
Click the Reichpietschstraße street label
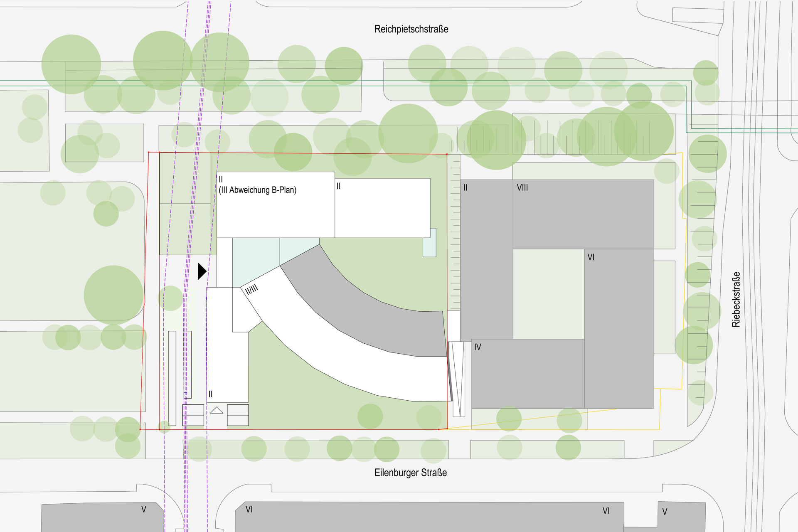(x=411, y=29)
